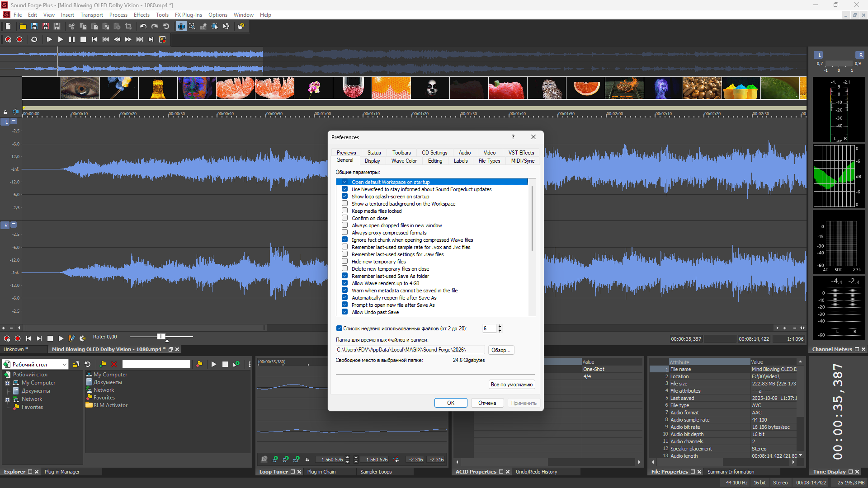Create a new file from the toolbar
Viewport: 868px width, 488px height.
pos(8,26)
